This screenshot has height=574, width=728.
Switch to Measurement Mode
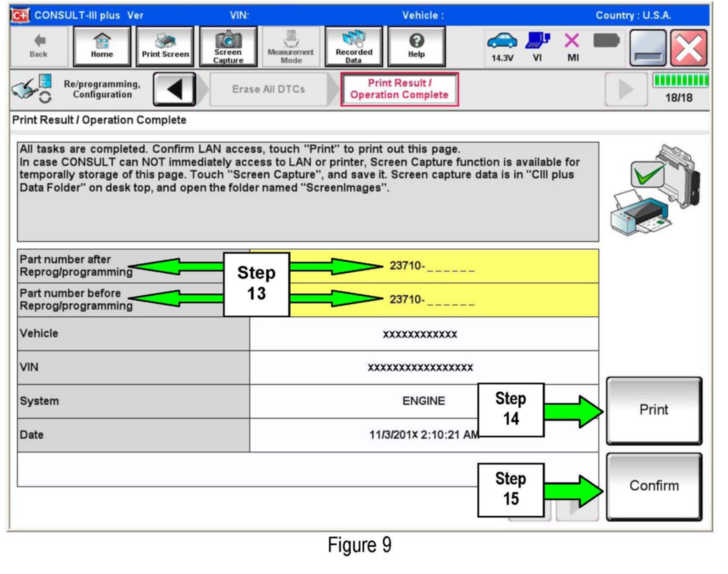(x=291, y=46)
